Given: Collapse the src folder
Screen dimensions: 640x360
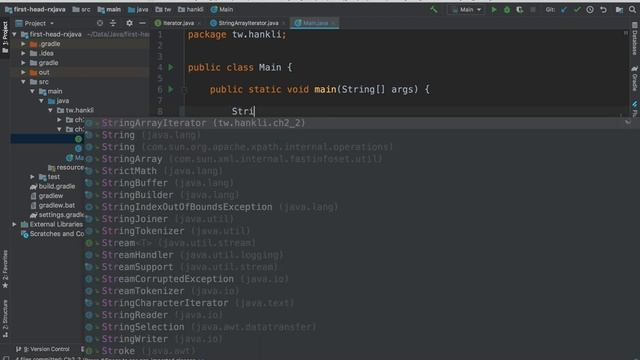Looking at the screenshot, I should coord(23,82).
